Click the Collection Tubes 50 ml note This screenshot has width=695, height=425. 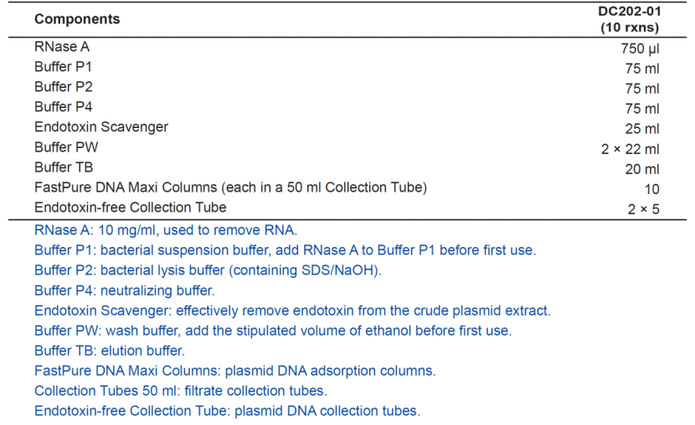click(x=181, y=391)
